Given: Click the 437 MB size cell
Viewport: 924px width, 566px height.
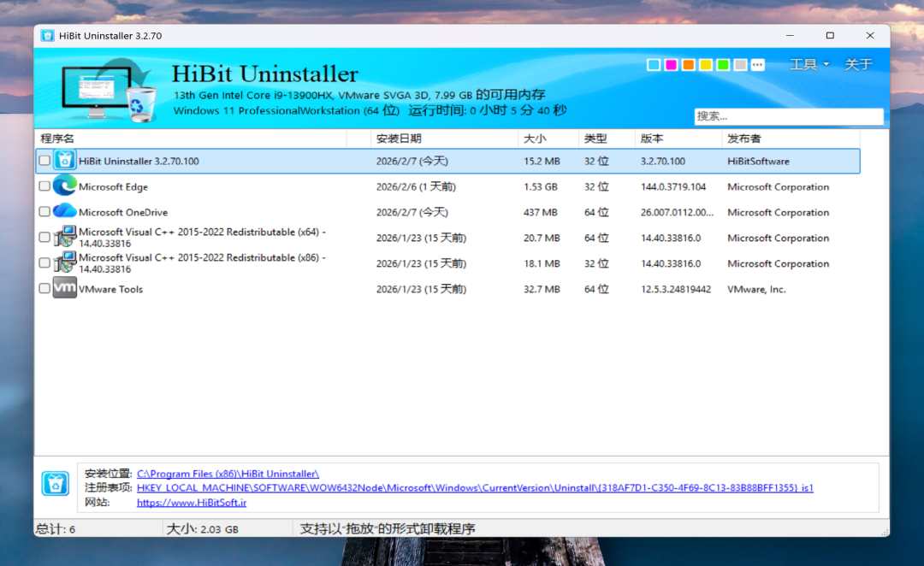Looking at the screenshot, I should [x=541, y=212].
